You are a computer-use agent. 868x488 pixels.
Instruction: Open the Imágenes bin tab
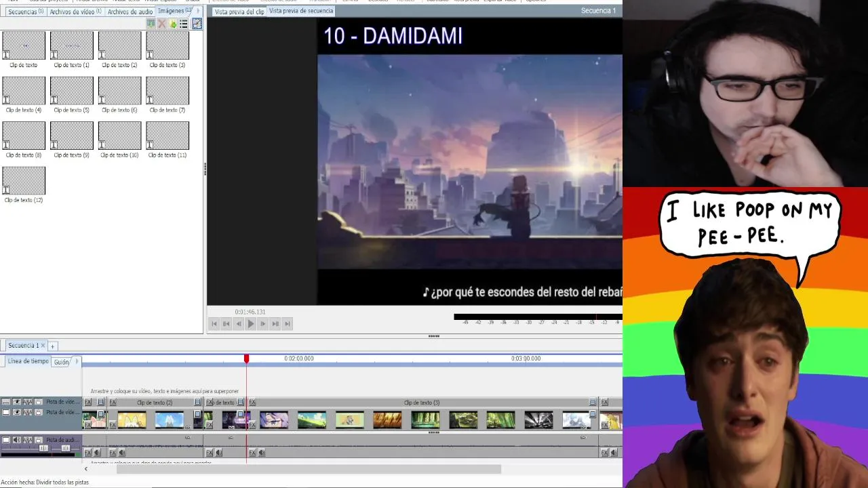pyautogui.click(x=174, y=11)
